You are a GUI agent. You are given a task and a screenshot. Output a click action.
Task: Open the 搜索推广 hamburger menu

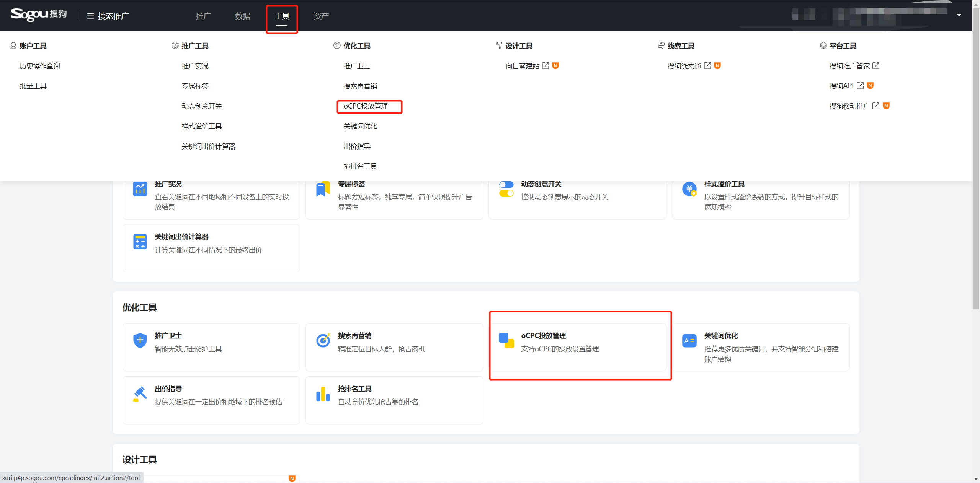pyautogui.click(x=90, y=16)
